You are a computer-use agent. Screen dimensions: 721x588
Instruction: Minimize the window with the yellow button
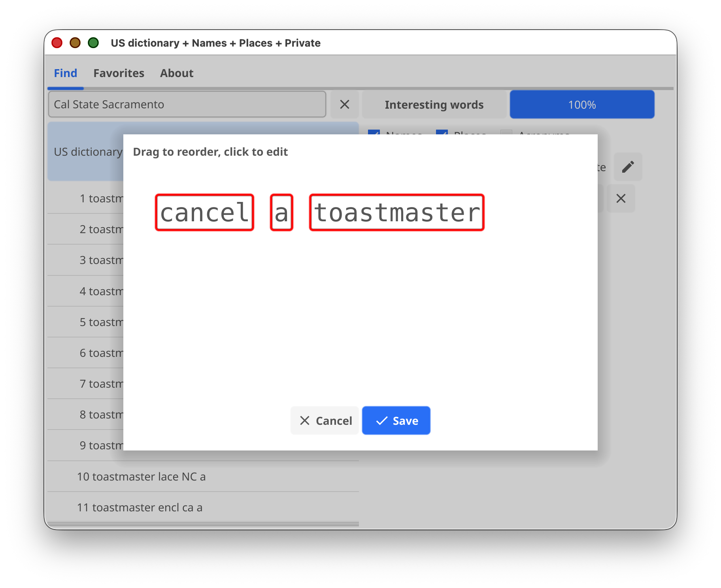(75, 43)
